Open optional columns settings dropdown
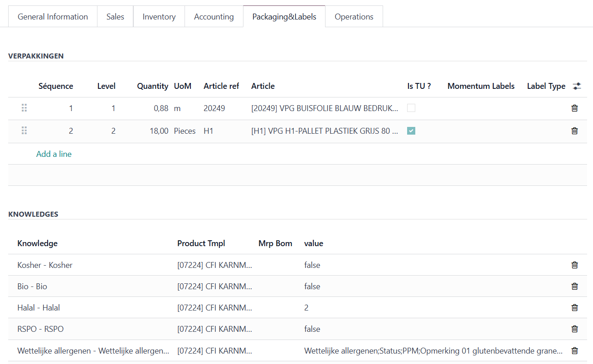593x364 pixels. (x=577, y=86)
